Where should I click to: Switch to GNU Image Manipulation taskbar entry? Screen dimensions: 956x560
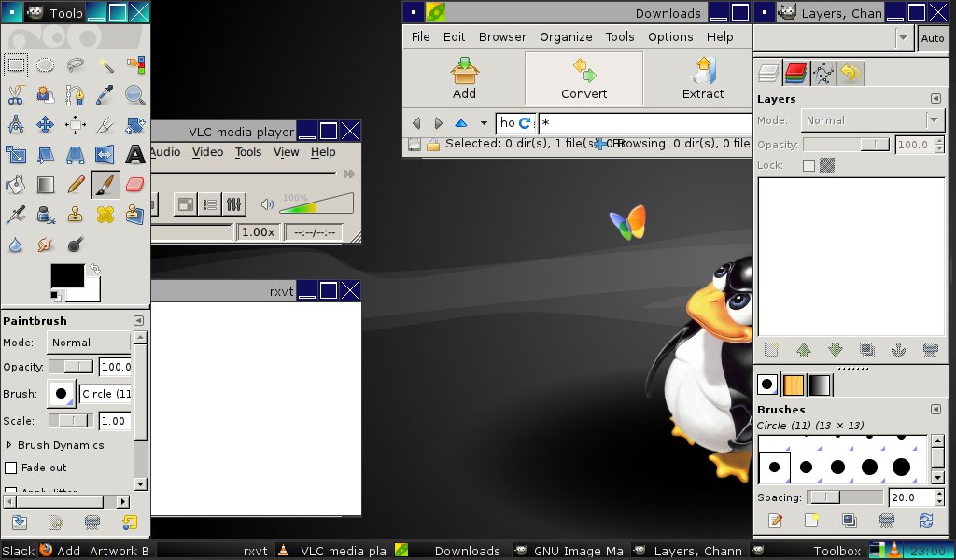point(569,551)
